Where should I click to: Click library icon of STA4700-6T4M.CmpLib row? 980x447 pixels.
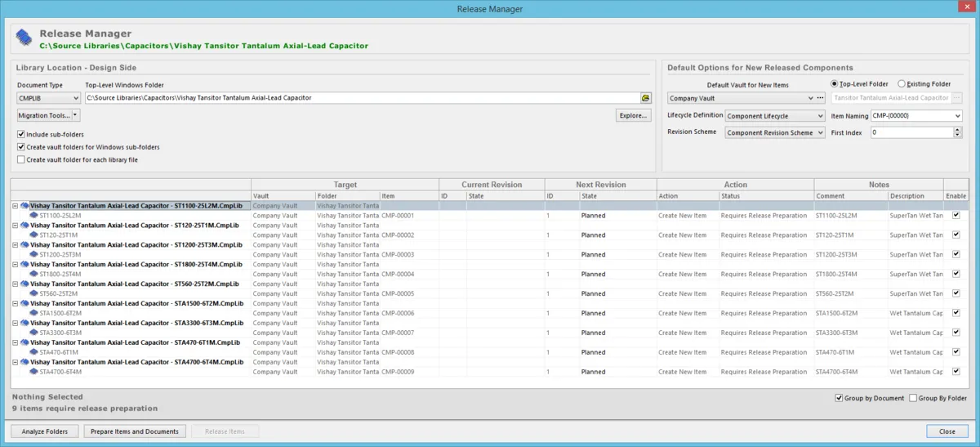pyautogui.click(x=24, y=363)
